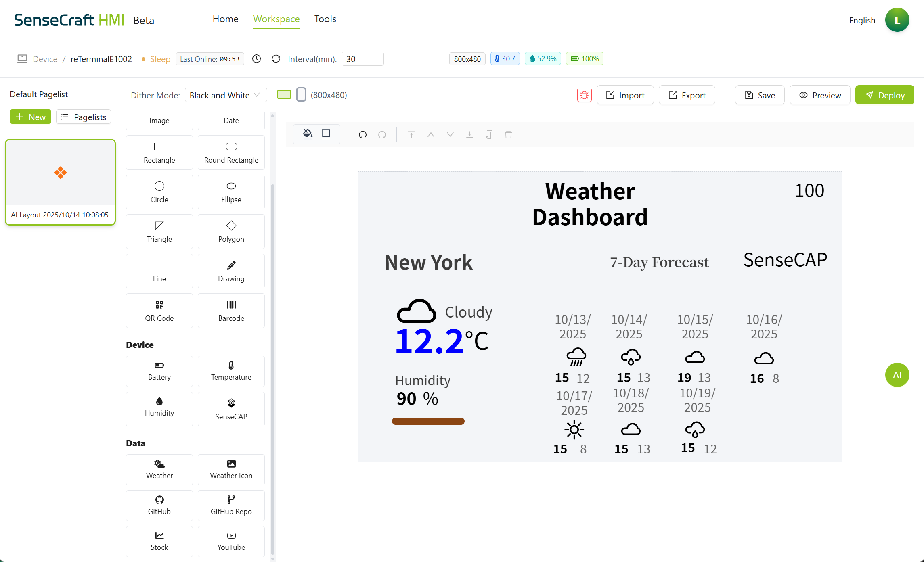Click the delete trash icon in toolbar

click(x=508, y=135)
